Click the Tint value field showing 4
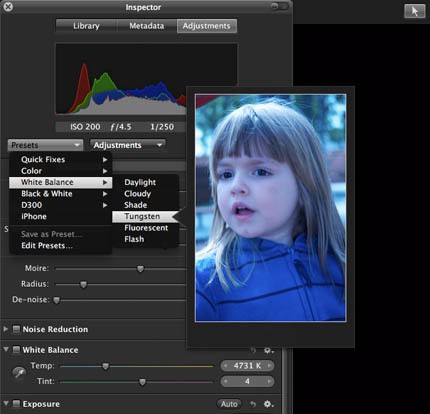 click(x=247, y=381)
